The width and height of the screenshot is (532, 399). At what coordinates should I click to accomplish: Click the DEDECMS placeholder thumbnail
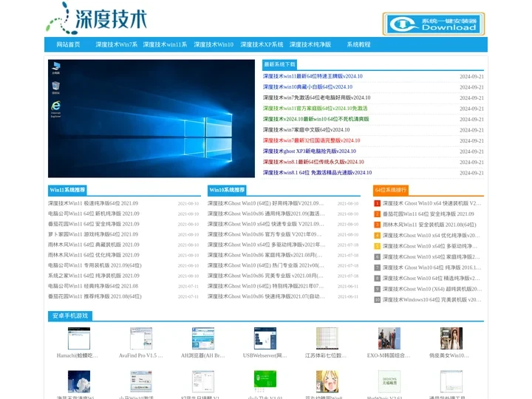(x=389, y=381)
